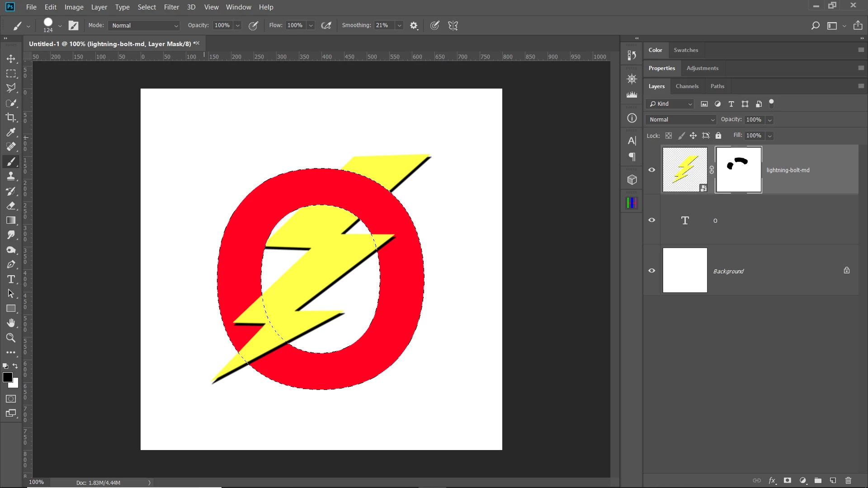Screen dimensions: 868x488
Task: Expand the layer blend mode dropdown
Action: click(682, 120)
